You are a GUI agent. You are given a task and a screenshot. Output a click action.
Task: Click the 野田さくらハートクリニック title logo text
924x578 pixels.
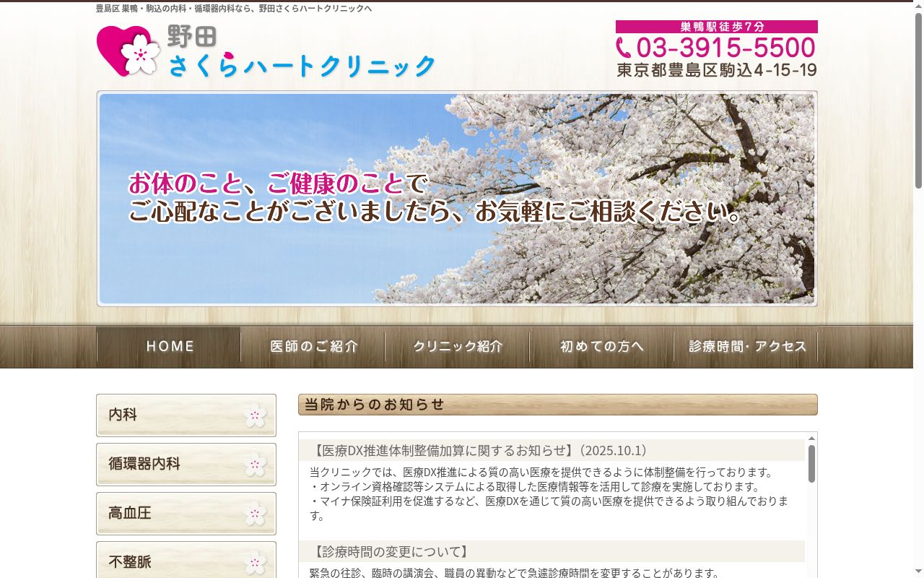tap(302, 51)
